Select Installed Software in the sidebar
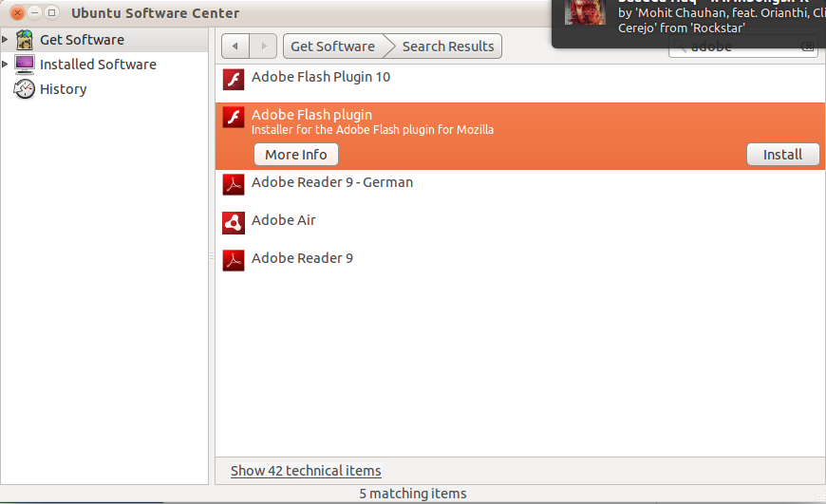The height and width of the screenshot is (504, 826). 104,65
